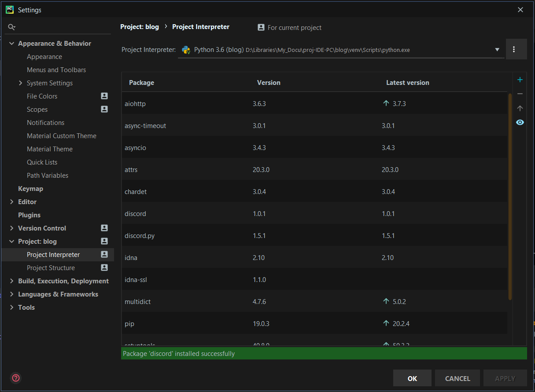Sort by the Version column header
This screenshot has width=535, height=392.
[269, 83]
